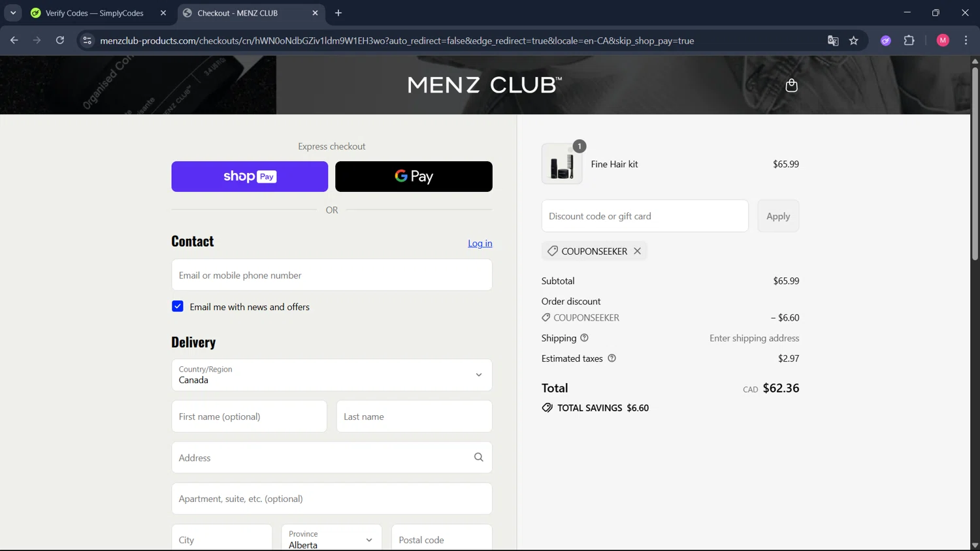Click the Postal code field
The height and width of the screenshot is (551, 980).
coord(442,539)
